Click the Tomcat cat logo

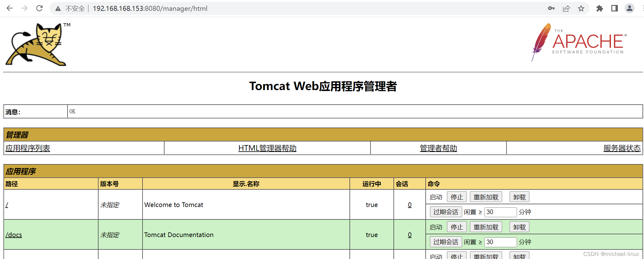pos(38,44)
